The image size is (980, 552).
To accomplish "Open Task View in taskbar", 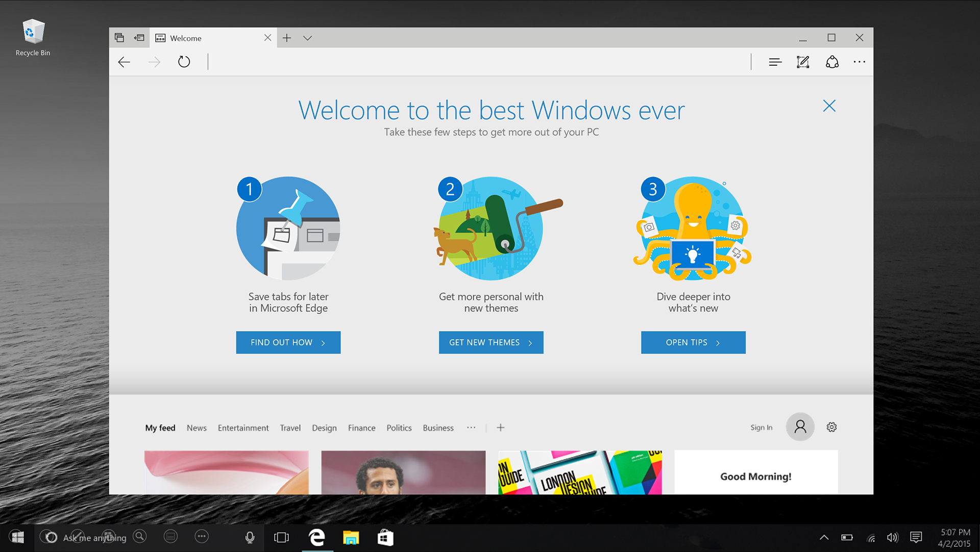I will click(281, 538).
